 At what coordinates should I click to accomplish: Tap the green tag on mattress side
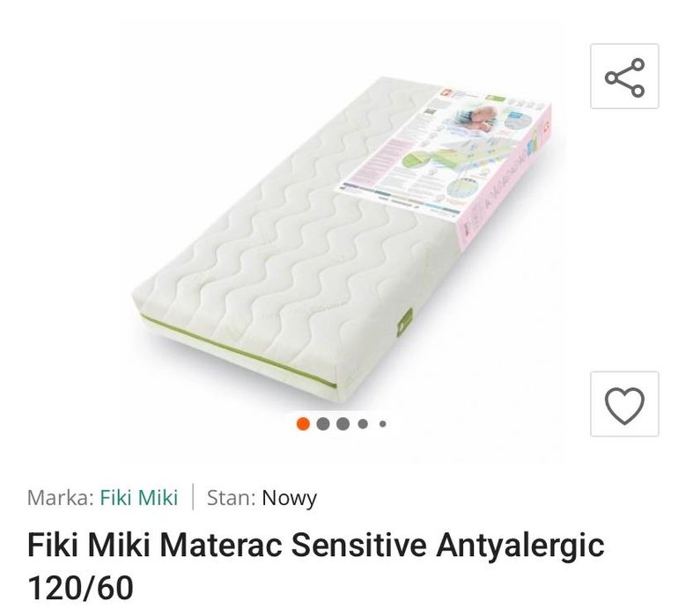tap(405, 323)
